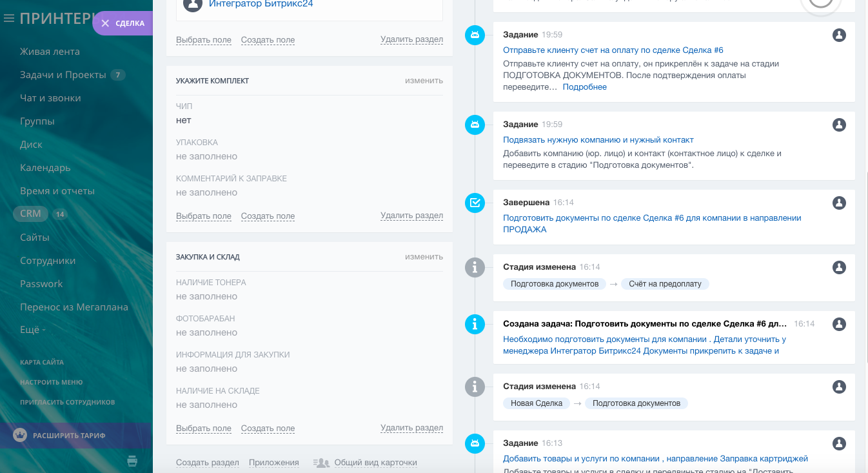Click robot icon for Подвязать компанию task

pyautogui.click(x=475, y=125)
